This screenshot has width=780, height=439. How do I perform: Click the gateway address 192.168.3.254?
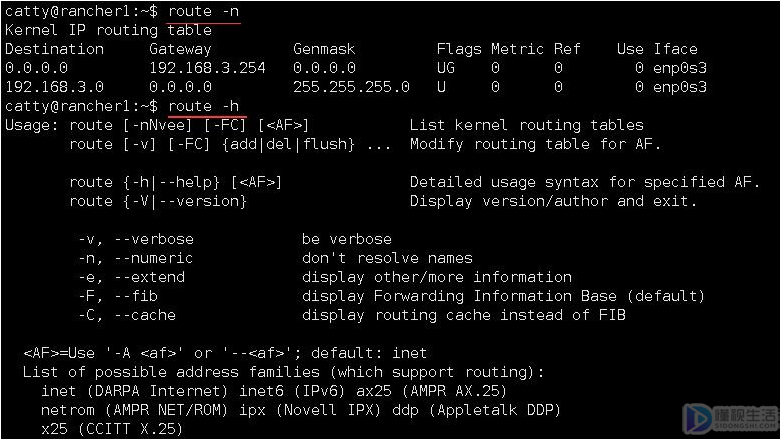coord(209,68)
